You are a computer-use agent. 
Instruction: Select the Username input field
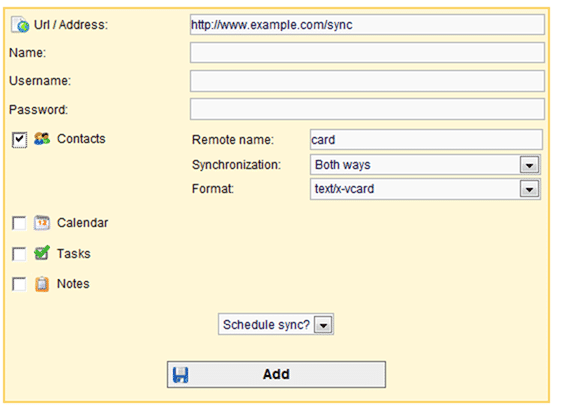point(367,81)
